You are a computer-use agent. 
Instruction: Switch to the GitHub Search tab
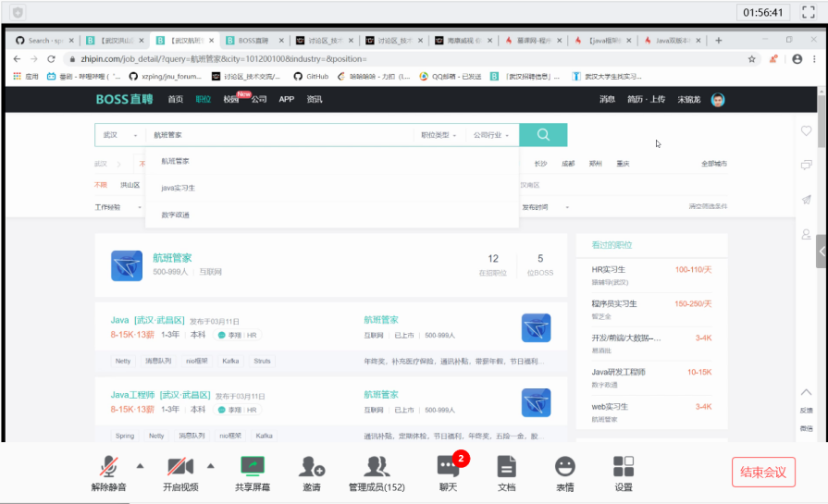coord(45,40)
